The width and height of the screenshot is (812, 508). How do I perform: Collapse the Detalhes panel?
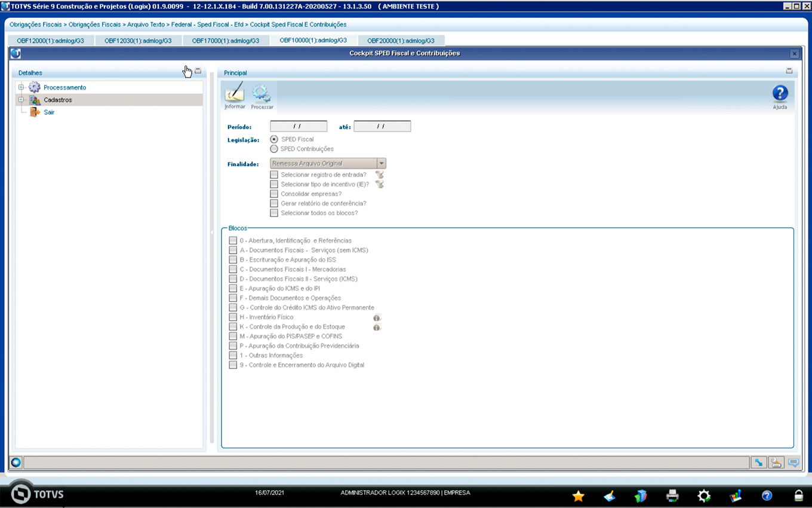[x=198, y=71]
